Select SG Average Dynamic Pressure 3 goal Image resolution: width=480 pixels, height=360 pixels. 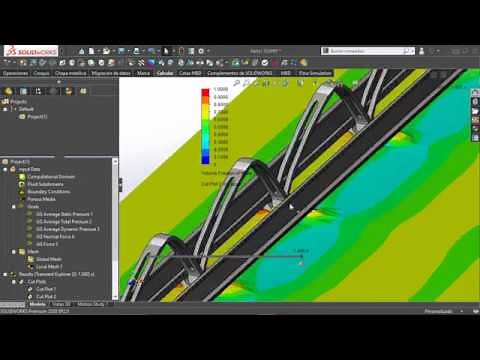point(68,229)
